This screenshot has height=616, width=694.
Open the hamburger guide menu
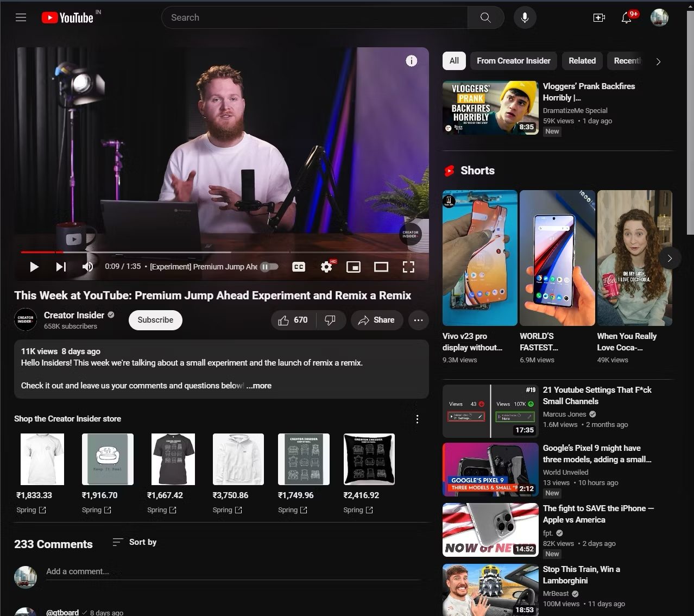coord(21,17)
